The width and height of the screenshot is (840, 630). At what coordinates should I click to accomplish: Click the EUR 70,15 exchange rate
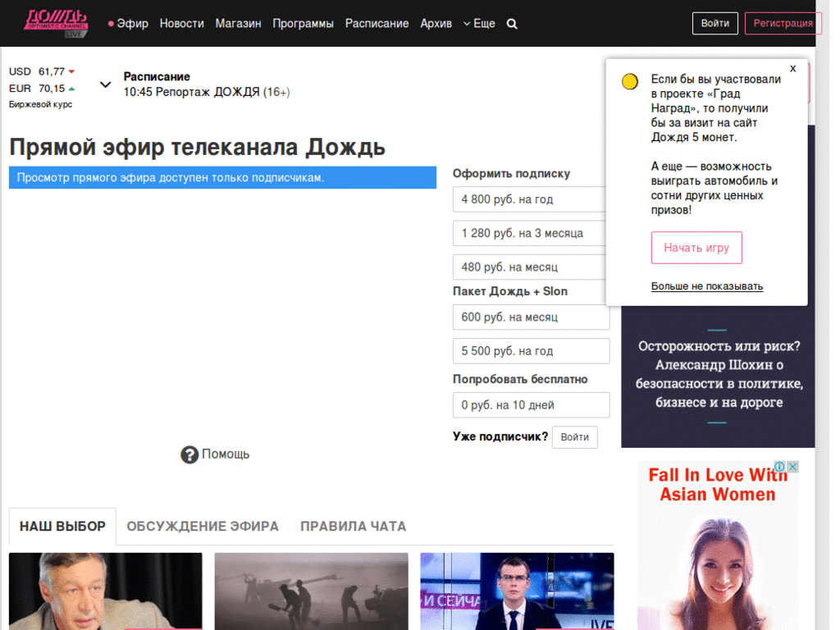pyautogui.click(x=42, y=89)
